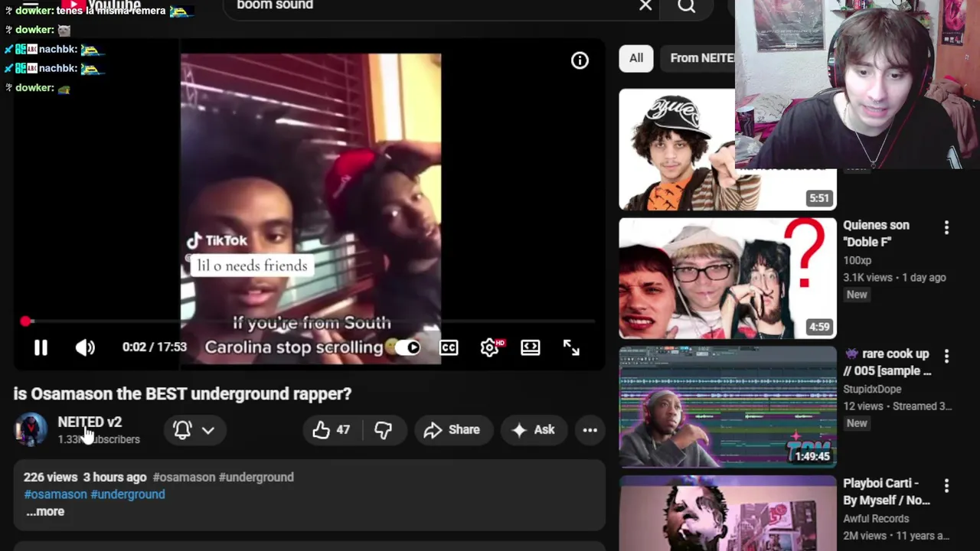The width and height of the screenshot is (980, 551).
Task: Select the All filter chip
Action: click(636, 58)
